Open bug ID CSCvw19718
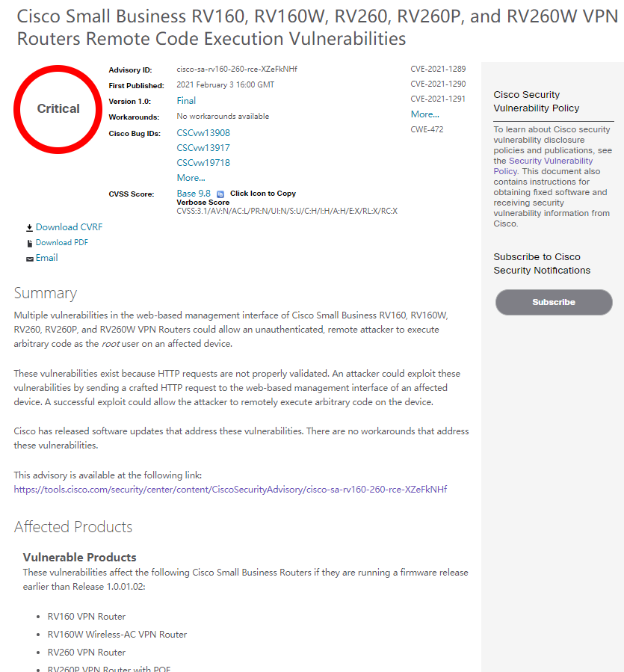Viewport: 624px width, 672px height. click(203, 163)
